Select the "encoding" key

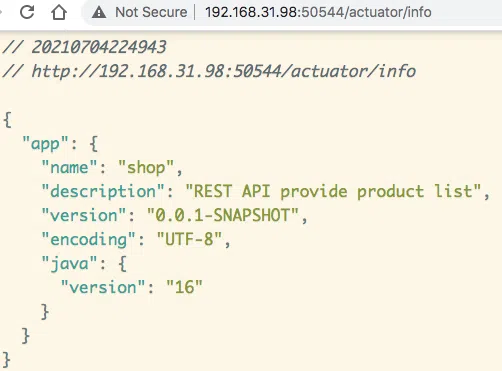tap(88, 239)
